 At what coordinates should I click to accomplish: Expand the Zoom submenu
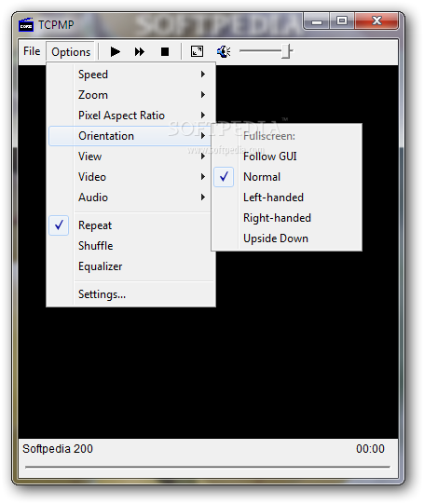pyautogui.click(x=130, y=95)
